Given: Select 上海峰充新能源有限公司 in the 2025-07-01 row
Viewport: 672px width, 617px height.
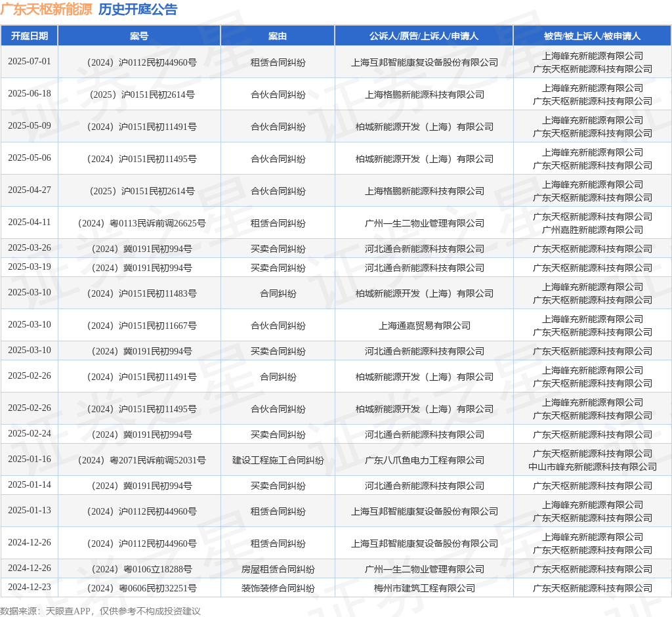Looking at the screenshot, I should click(593, 56).
